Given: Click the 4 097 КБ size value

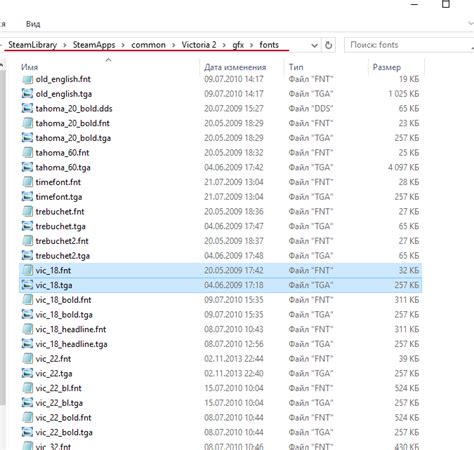Looking at the screenshot, I should (x=403, y=167).
